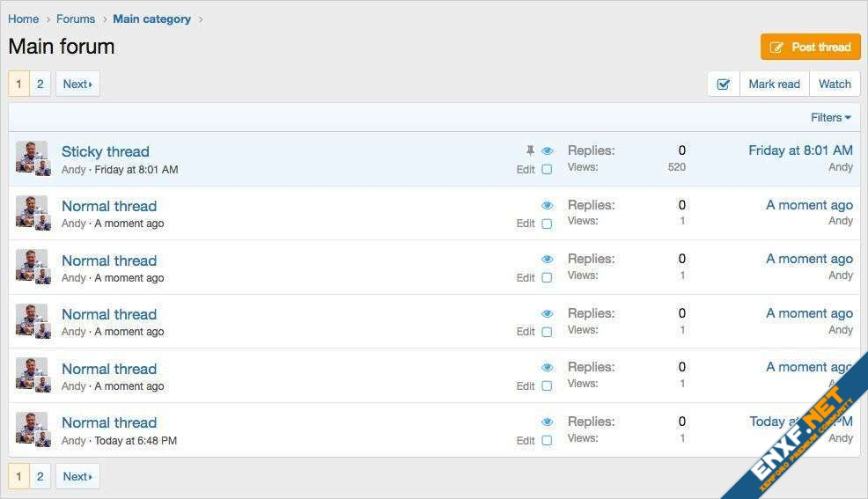Screen dimensions: 868x499
Task: Click the eye icon on the last Normal thread
Action: coord(548,422)
